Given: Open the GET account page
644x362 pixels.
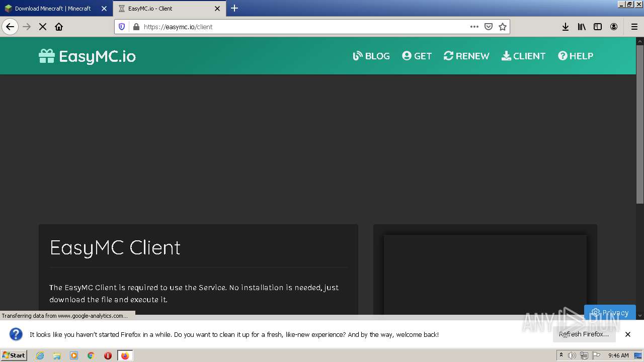Looking at the screenshot, I should click(x=417, y=56).
